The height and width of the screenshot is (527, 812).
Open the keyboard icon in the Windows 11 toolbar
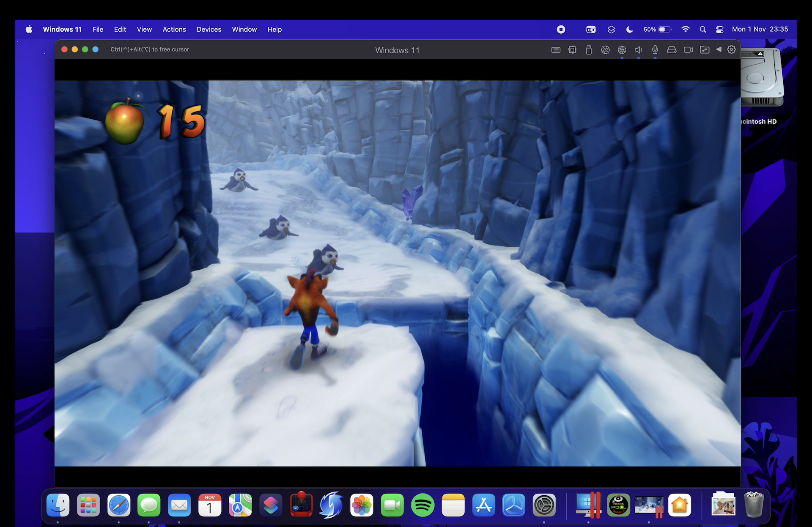pyautogui.click(x=556, y=50)
